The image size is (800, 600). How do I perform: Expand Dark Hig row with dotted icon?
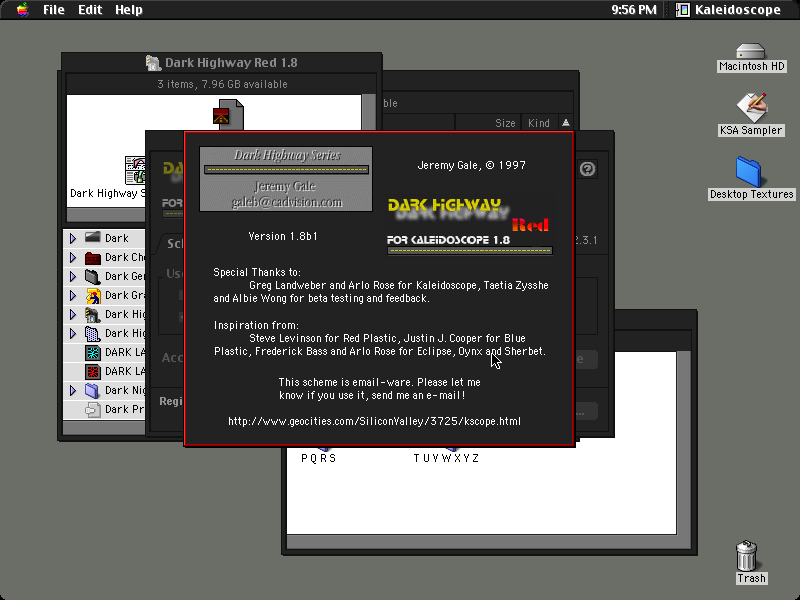[72, 333]
